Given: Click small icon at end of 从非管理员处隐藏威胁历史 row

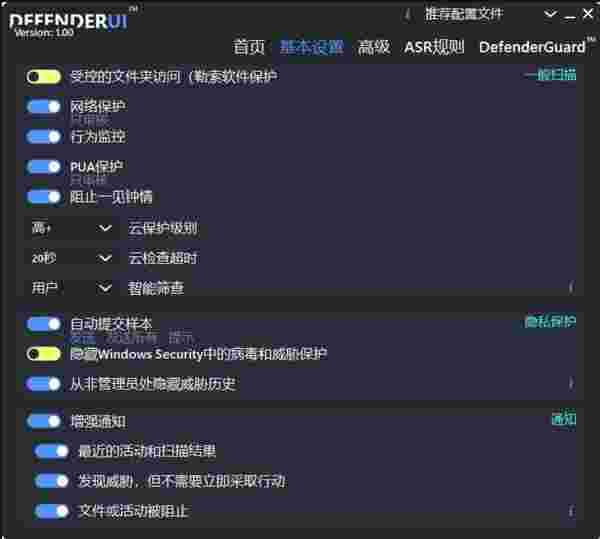Looking at the screenshot, I should click(571, 383).
